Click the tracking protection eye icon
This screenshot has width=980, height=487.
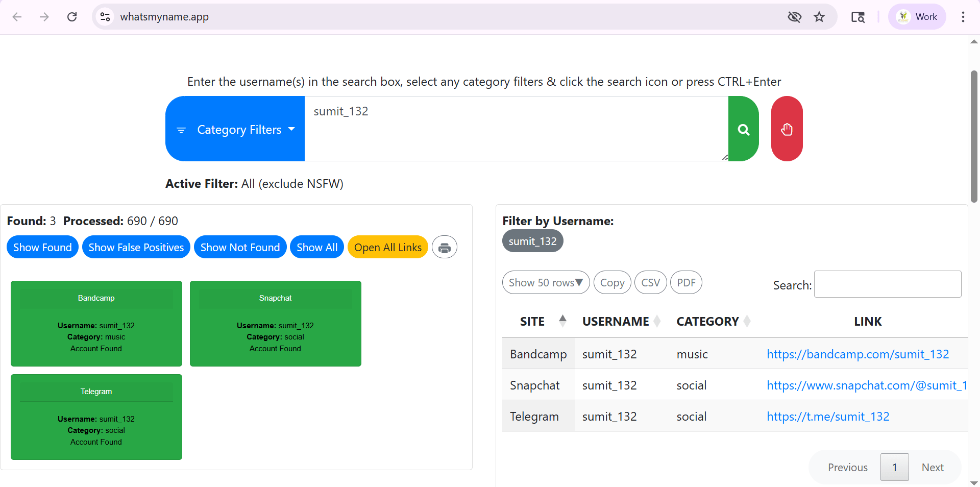point(794,17)
